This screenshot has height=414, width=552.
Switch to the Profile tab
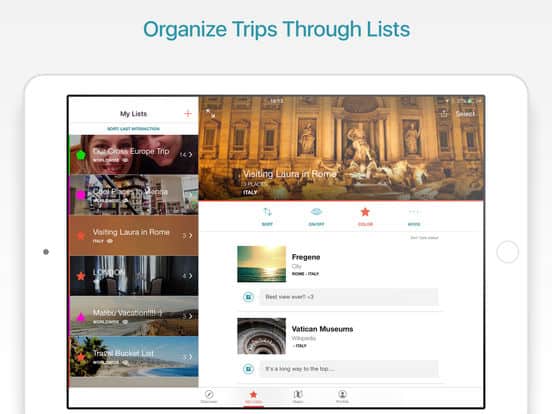342,396
